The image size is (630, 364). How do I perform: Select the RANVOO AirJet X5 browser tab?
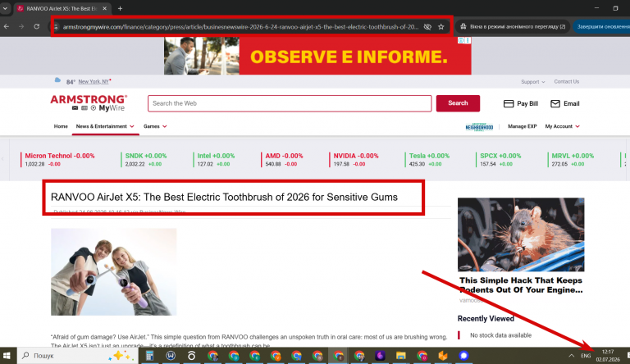tap(62, 8)
